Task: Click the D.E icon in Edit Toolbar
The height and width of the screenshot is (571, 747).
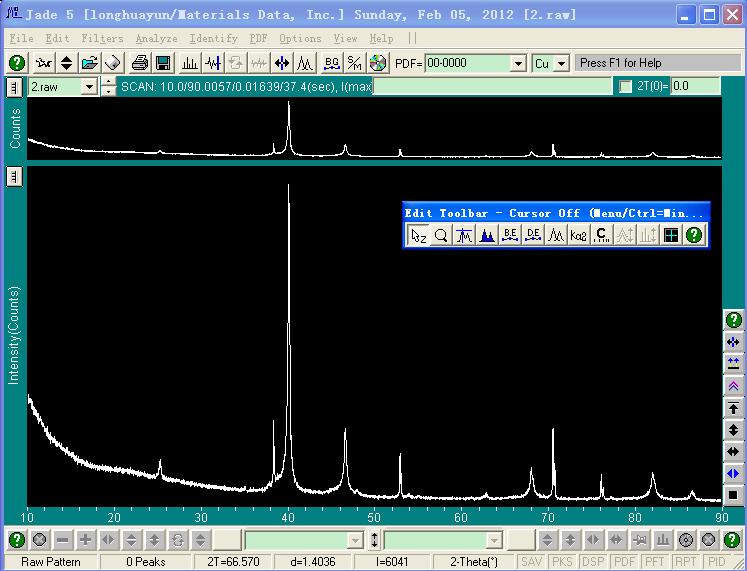Action: click(533, 235)
